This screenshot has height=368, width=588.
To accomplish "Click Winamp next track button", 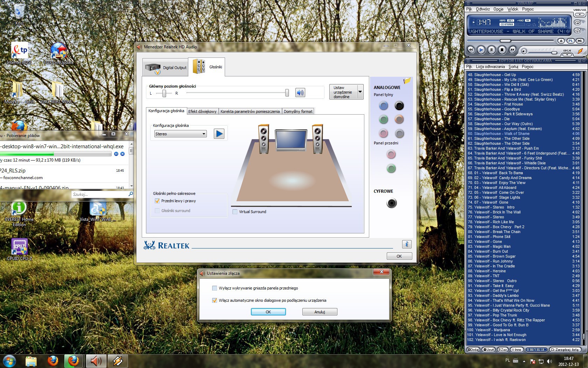I will (x=512, y=50).
